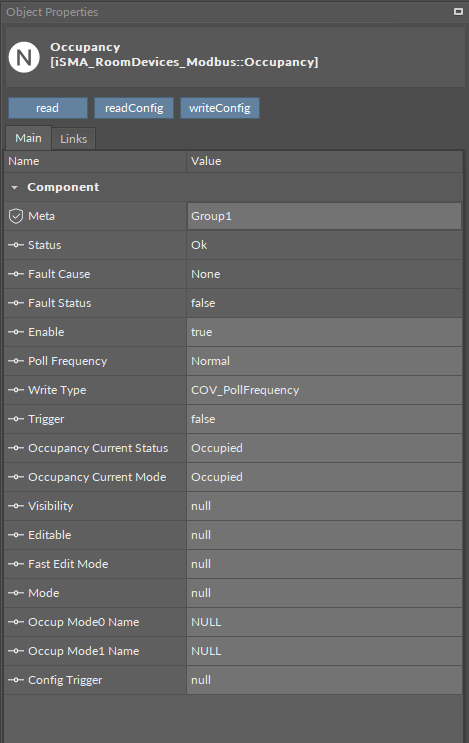Click the slot icon beside Poll Frequency

[16, 361]
